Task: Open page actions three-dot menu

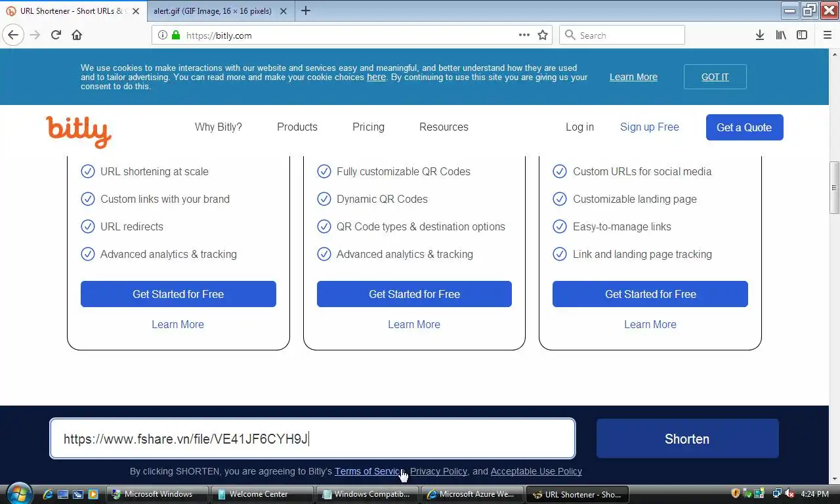Action: (x=524, y=35)
